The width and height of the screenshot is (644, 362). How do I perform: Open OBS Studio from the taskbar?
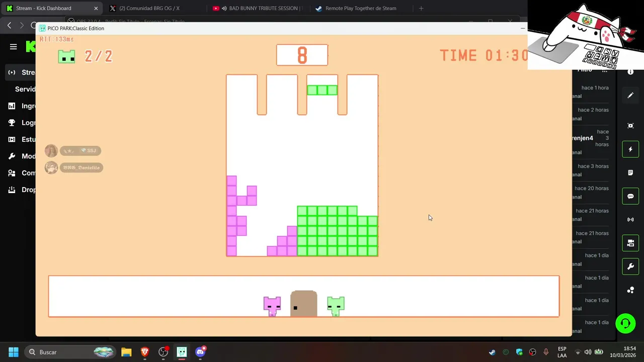click(x=164, y=352)
